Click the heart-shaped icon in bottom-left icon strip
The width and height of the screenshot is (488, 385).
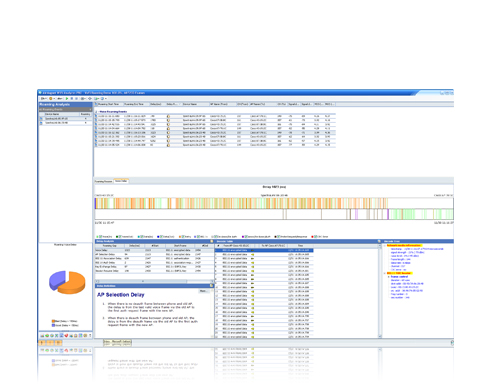tap(66, 335)
